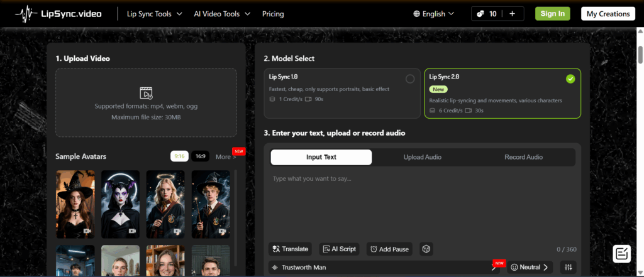
Task: Click the New badge in Lip Sync 2.0
Action: [x=438, y=89]
